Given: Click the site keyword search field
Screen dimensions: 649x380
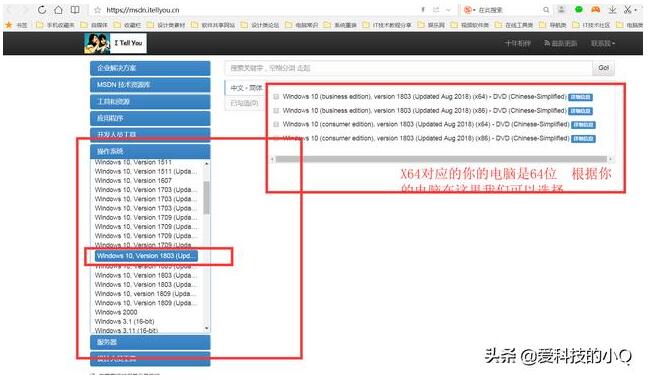Looking at the screenshot, I should [x=409, y=68].
